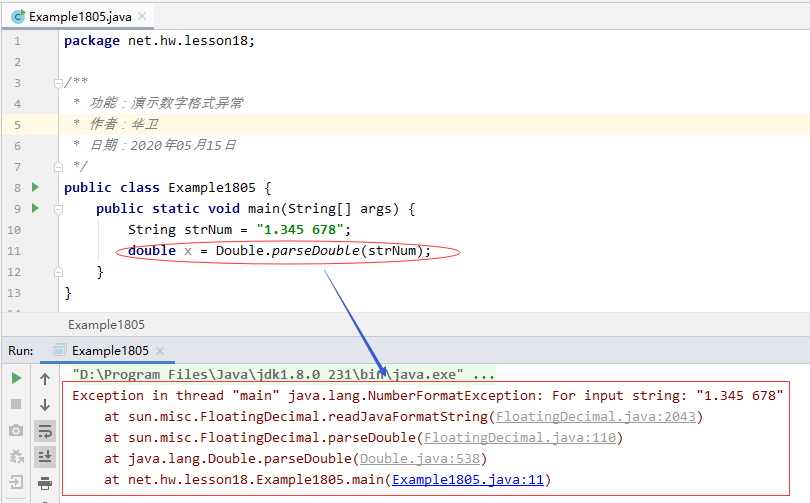Click the print console icon
This screenshot has height=503, width=810.
(45, 483)
